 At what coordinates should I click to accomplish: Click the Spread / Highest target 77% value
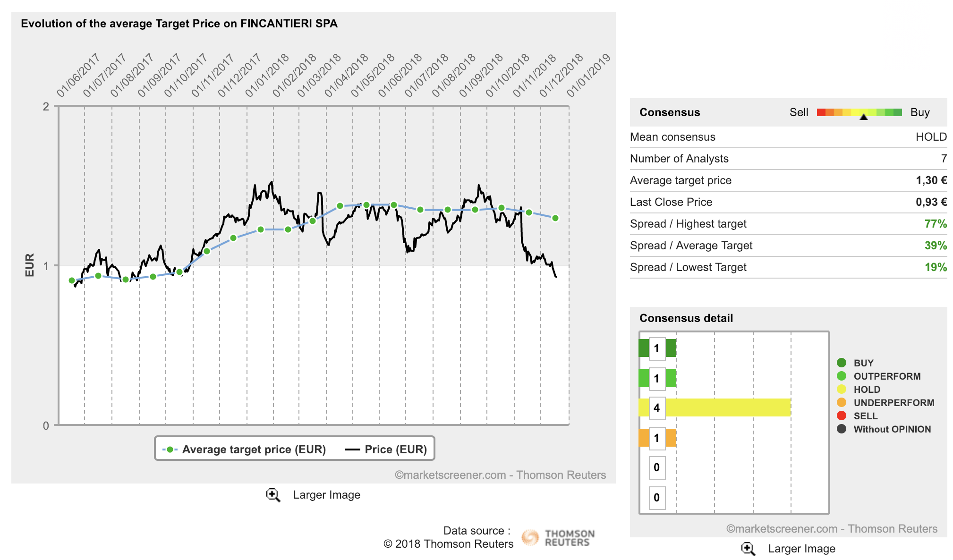(936, 224)
